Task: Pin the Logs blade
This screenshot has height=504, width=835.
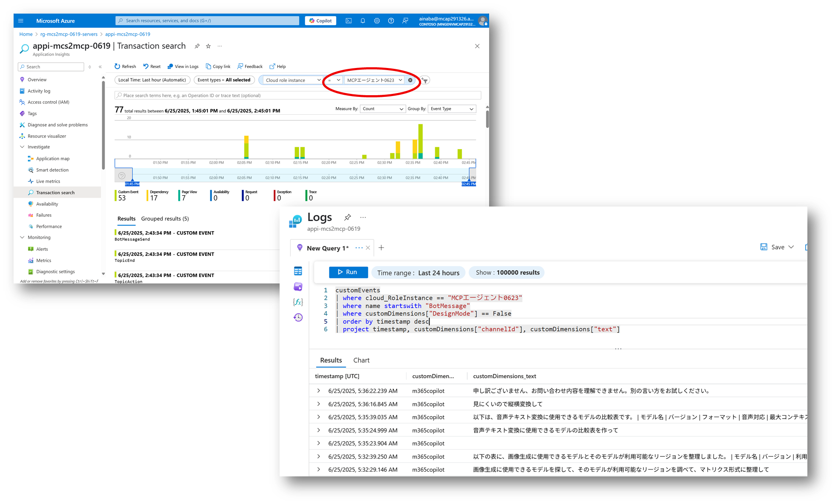Action: 348,217
